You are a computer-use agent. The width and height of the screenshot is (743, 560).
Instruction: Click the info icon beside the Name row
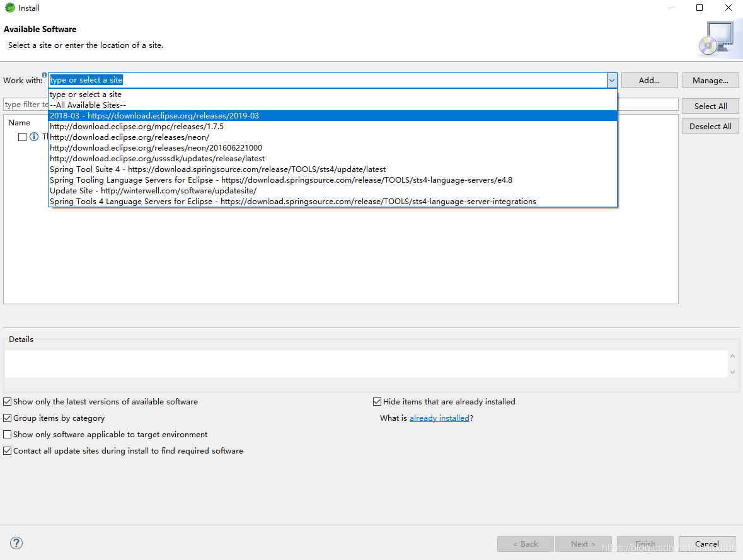click(34, 137)
